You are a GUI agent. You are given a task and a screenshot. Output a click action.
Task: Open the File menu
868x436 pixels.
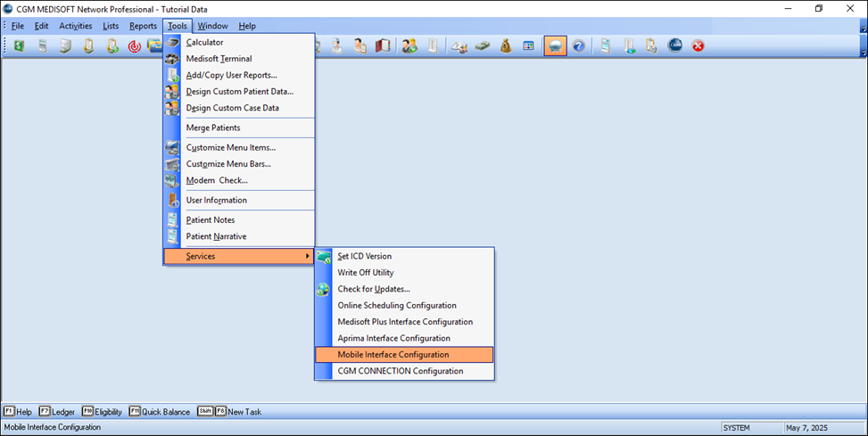(x=18, y=26)
